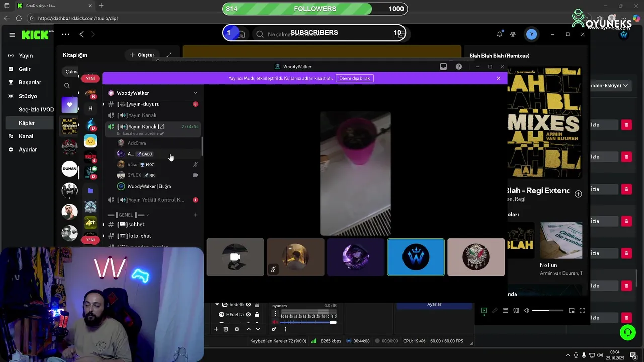
Task: Open the Discord server with the 19 badge
Action: click(90, 94)
